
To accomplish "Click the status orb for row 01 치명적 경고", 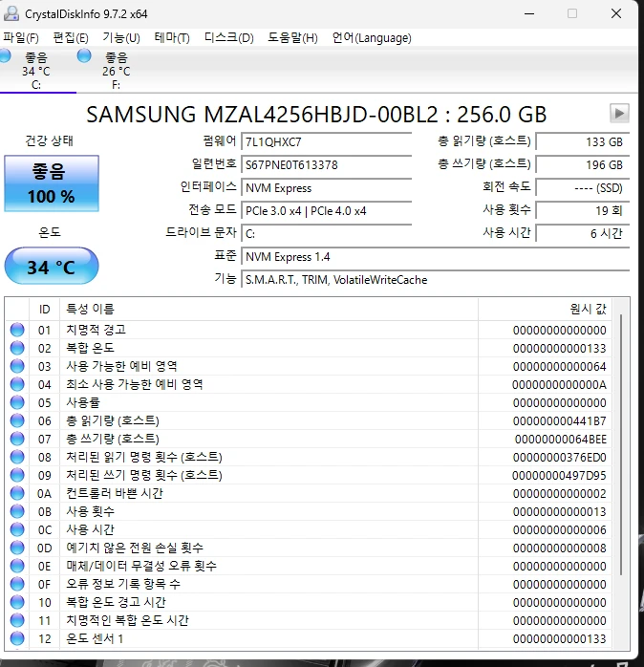I will tap(17, 330).
